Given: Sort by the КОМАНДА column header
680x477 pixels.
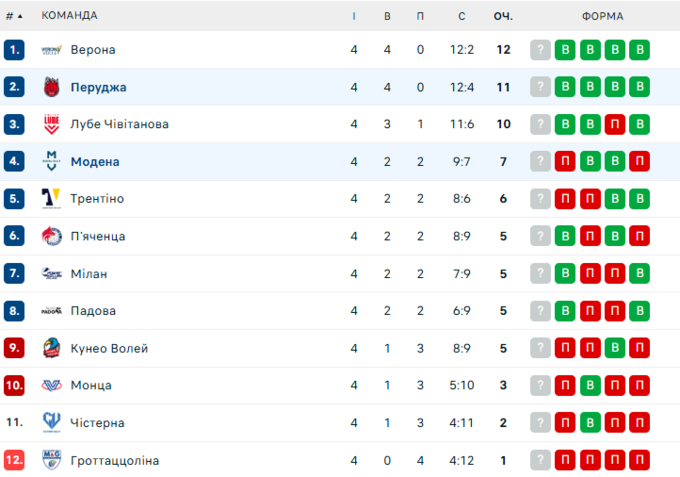Looking at the screenshot, I should click(70, 16).
